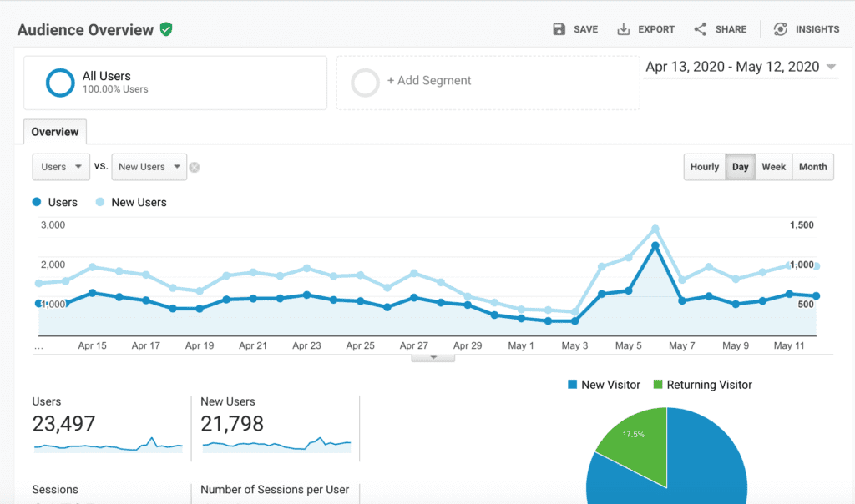
Task: Click the green verified shield icon
Action: point(166,29)
